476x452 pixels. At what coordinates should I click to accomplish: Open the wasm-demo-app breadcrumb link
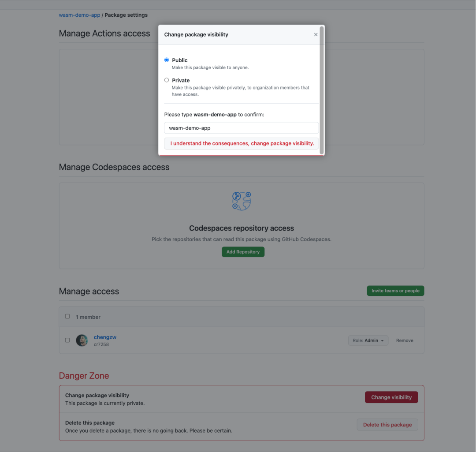point(79,15)
